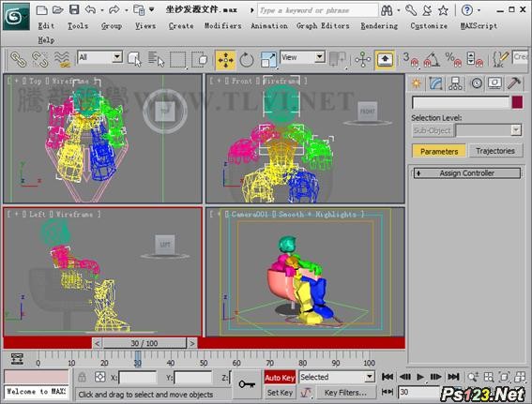Click the Trajectories button

[495, 151]
